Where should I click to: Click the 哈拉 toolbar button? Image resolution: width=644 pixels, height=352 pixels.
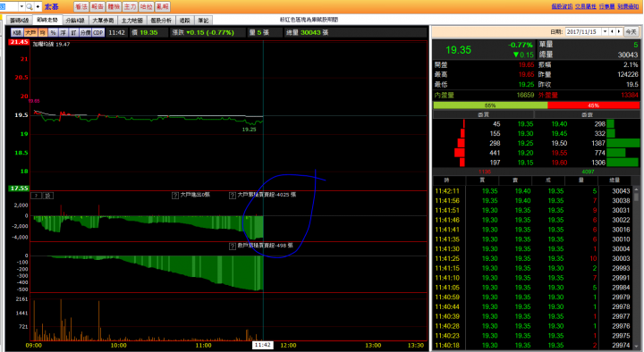(146, 6)
